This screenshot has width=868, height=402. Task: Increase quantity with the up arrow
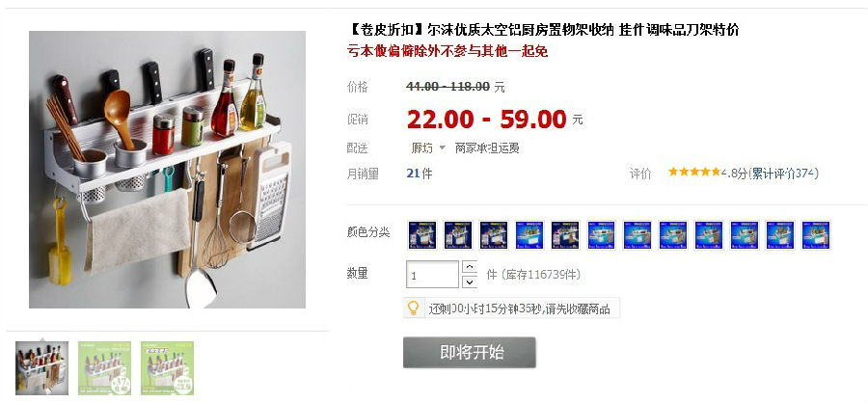click(470, 267)
